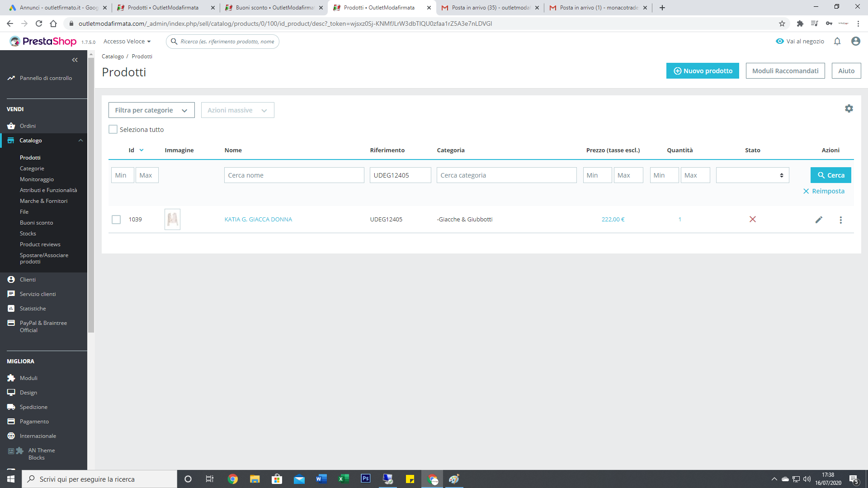This screenshot has height=488, width=868.
Task: Open the Stato filter select box
Action: click(752, 175)
